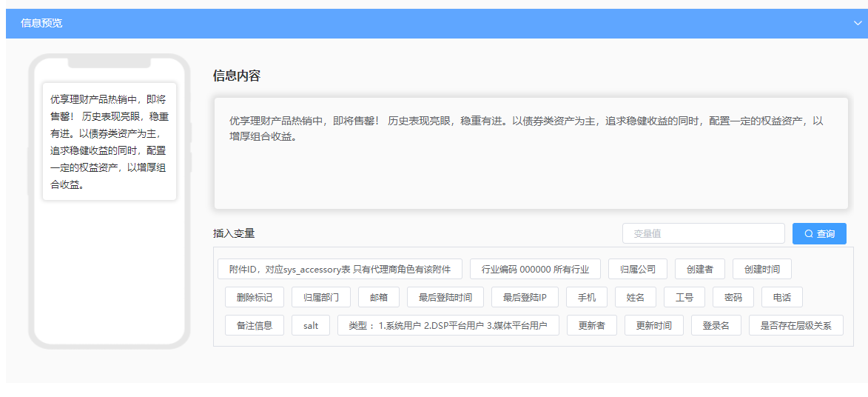
Task: Insert the 类型 系统用户 variable tag
Action: tap(448, 325)
